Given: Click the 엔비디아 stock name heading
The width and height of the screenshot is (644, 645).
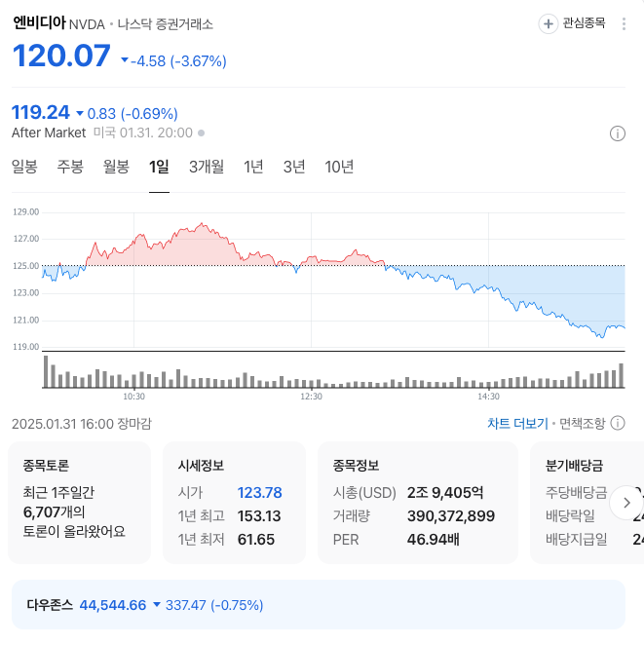Looking at the screenshot, I should point(39,22).
